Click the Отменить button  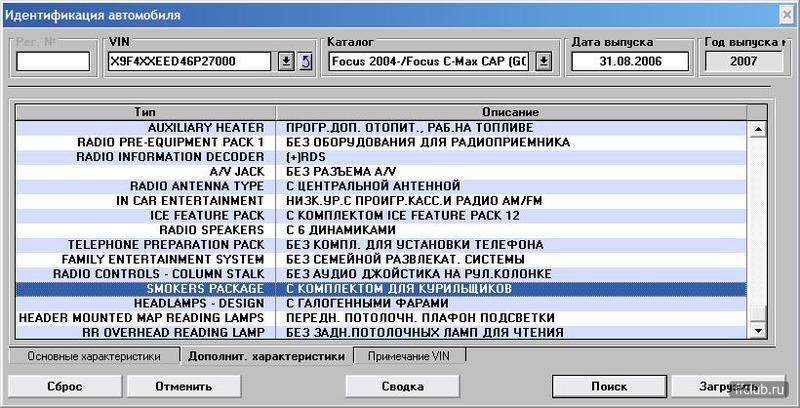click(x=184, y=386)
